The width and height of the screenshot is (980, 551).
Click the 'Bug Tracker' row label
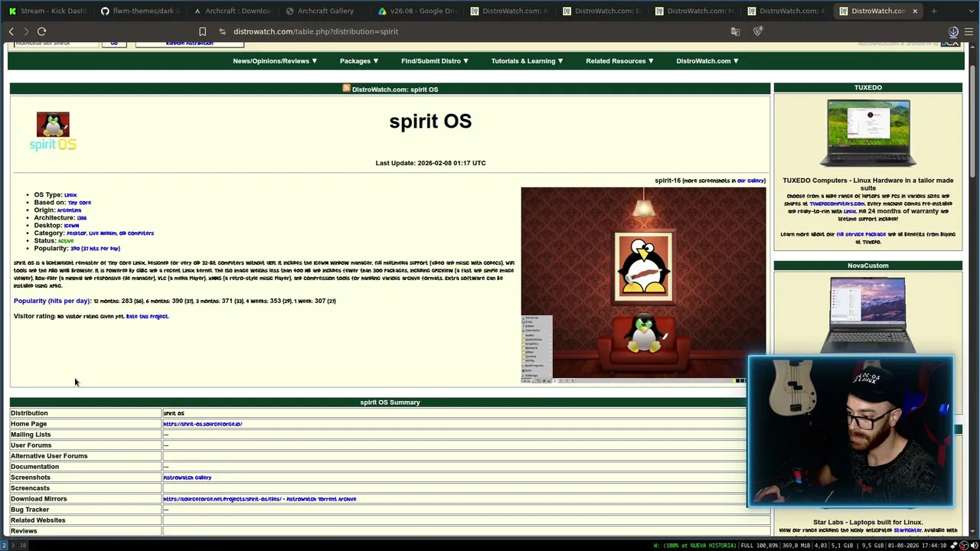(x=30, y=510)
